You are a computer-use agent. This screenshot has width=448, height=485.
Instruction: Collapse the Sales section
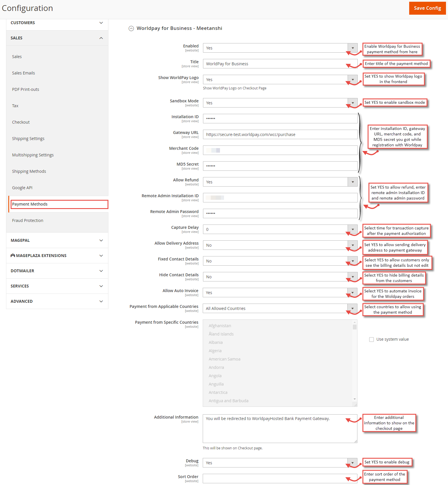pos(57,38)
